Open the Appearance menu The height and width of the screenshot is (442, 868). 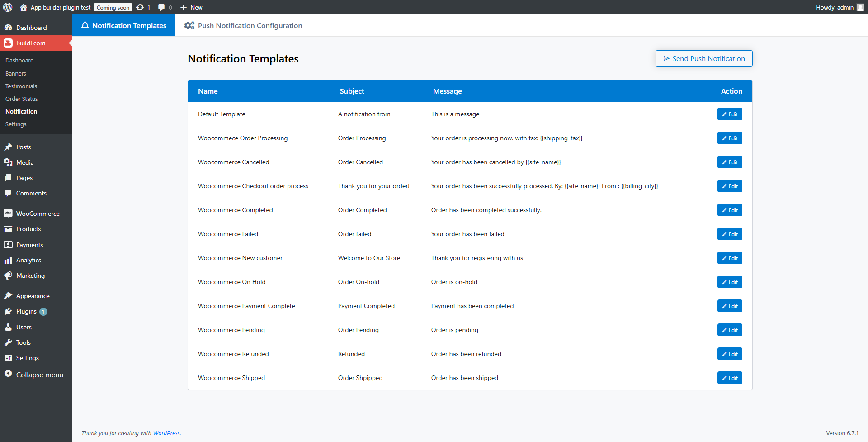pos(33,296)
